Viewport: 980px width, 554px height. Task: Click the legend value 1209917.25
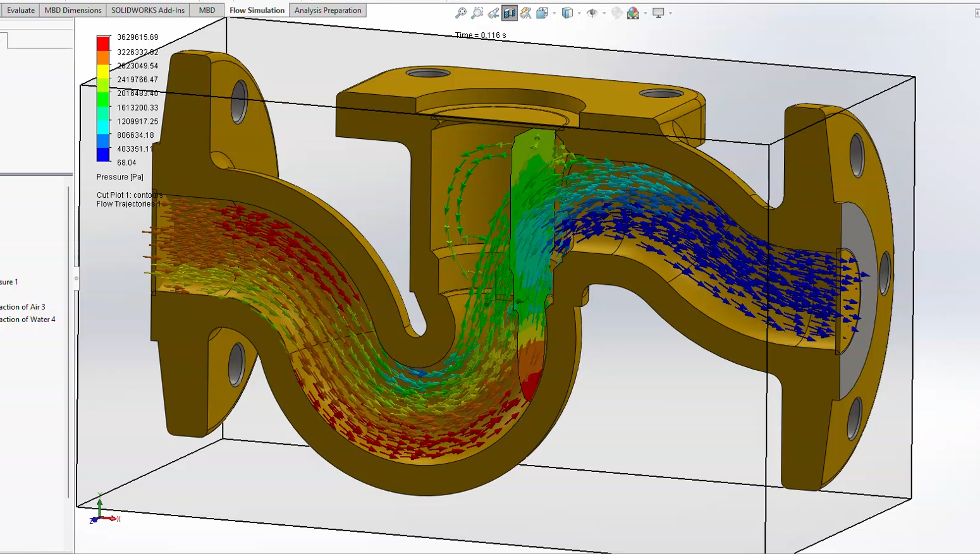[138, 121]
